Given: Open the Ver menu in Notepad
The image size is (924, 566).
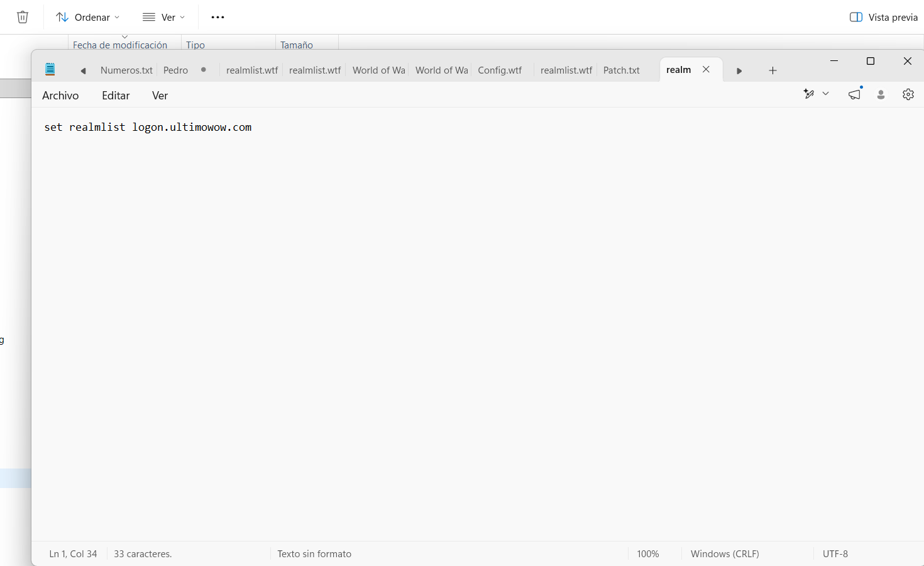Looking at the screenshot, I should (160, 96).
